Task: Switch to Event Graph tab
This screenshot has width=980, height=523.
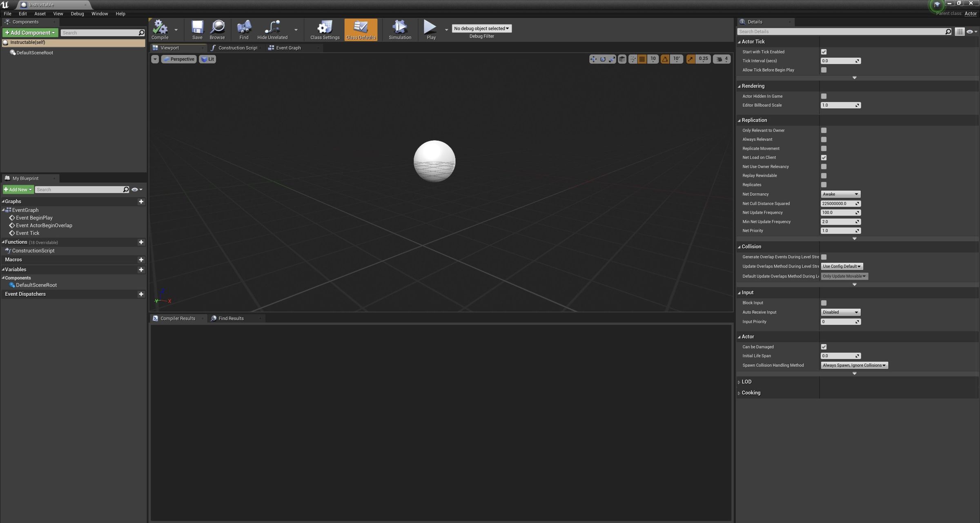Action: click(288, 48)
